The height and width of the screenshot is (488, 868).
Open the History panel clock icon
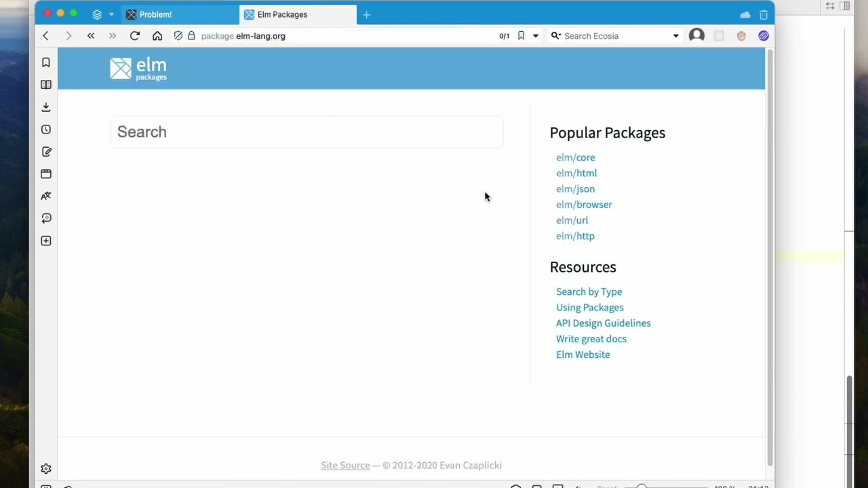click(x=46, y=129)
